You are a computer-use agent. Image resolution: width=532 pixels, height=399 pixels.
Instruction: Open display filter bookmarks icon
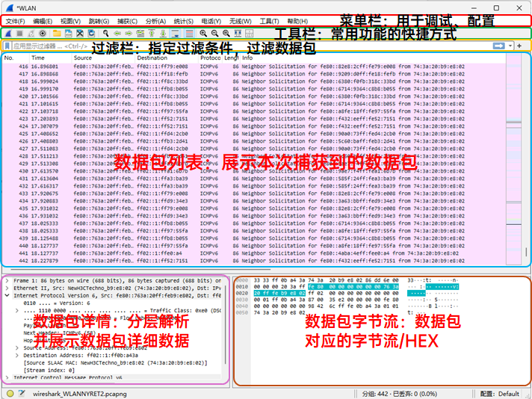(x=7, y=46)
